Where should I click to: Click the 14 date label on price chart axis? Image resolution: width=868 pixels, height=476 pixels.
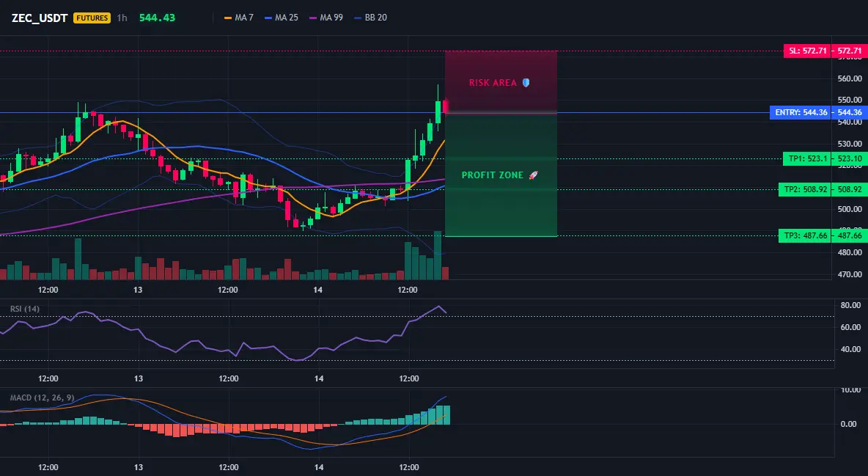pyautogui.click(x=317, y=290)
